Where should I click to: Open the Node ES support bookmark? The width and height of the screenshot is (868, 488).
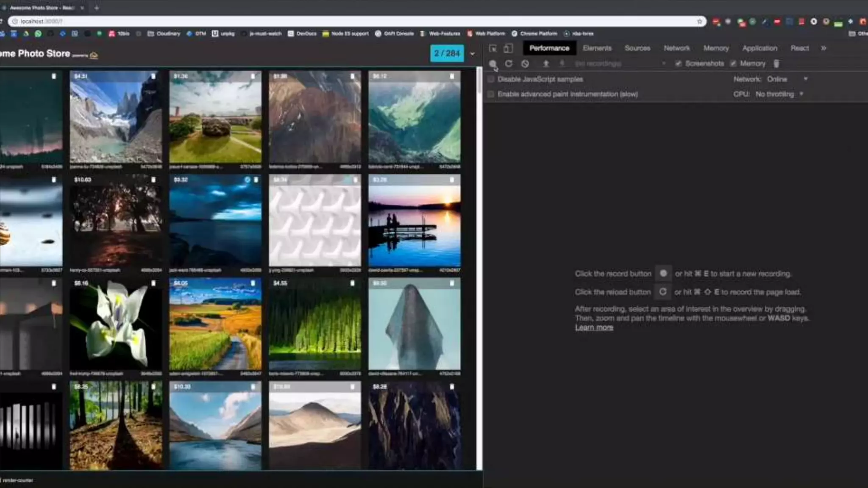[345, 33]
